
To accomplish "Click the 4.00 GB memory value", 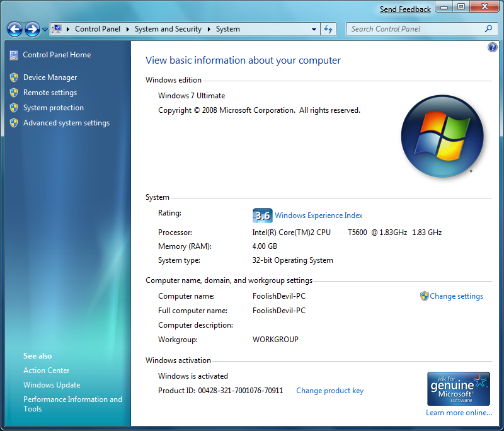I will pyautogui.click(x=265, y=246).
